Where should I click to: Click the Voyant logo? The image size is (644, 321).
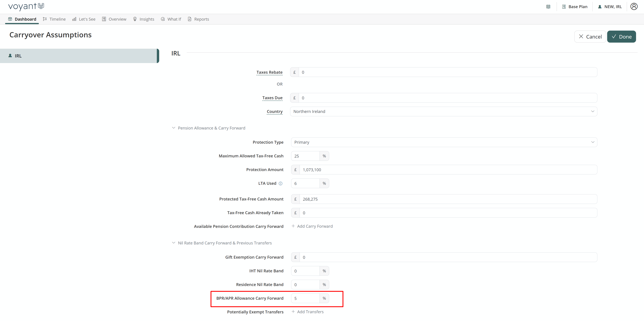tap(26, 6)
